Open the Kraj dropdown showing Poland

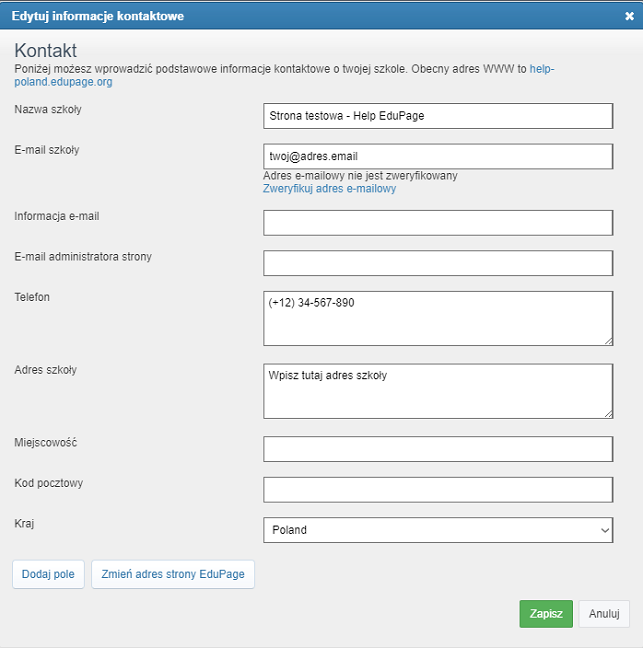[x=438, y=530]
